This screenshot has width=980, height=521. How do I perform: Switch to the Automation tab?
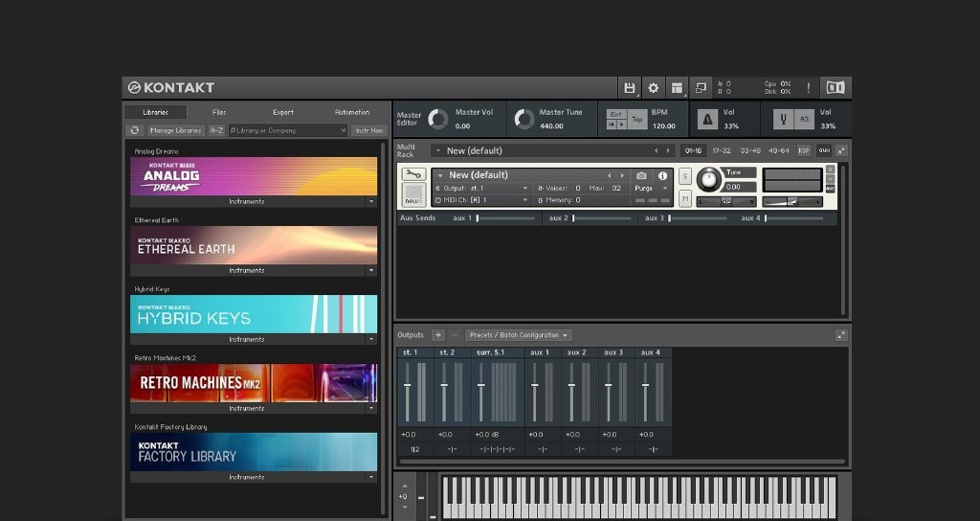[x=351, y=112]
